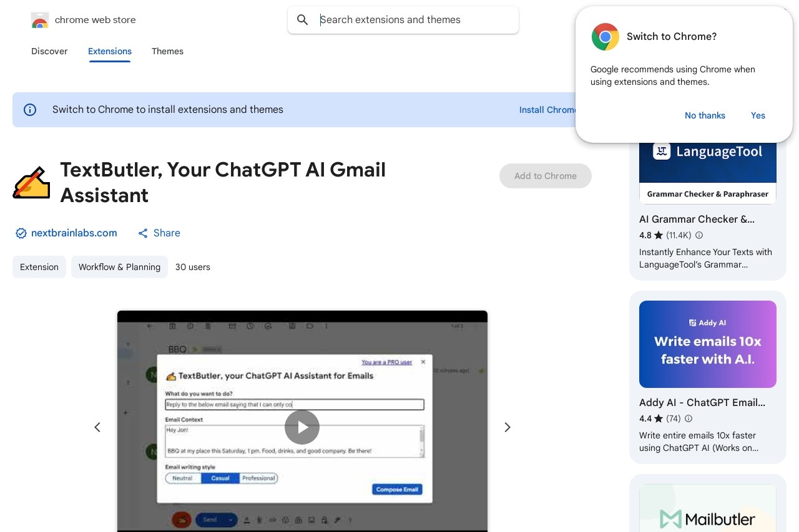
Task: Click the verified badge beside nextbrainlabs.com
Action: click(x=21, y=233)
